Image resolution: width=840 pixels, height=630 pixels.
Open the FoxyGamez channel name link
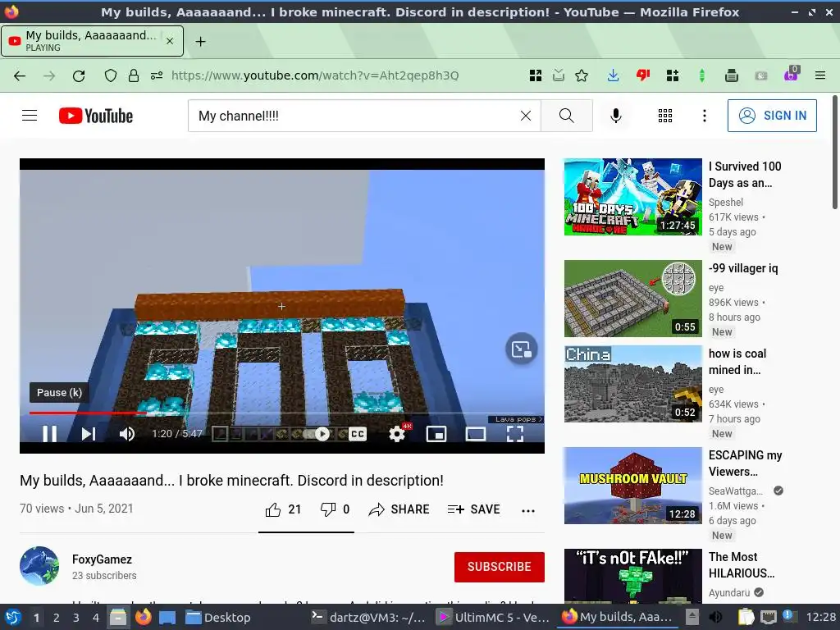pos(102,559)
